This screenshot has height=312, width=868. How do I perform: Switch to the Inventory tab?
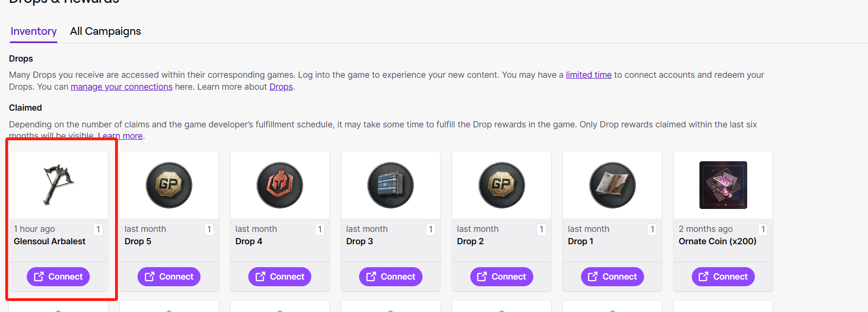33,31
